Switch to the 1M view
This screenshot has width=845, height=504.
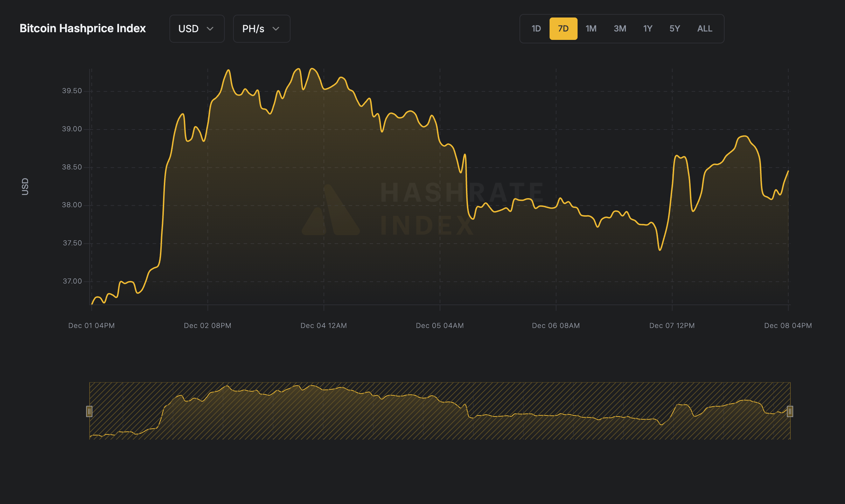[x=591, y=28]
